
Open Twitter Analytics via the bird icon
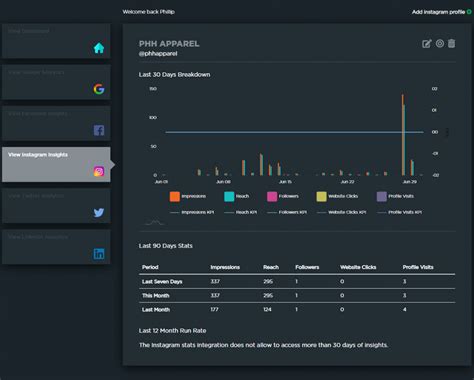pos(99,213)
